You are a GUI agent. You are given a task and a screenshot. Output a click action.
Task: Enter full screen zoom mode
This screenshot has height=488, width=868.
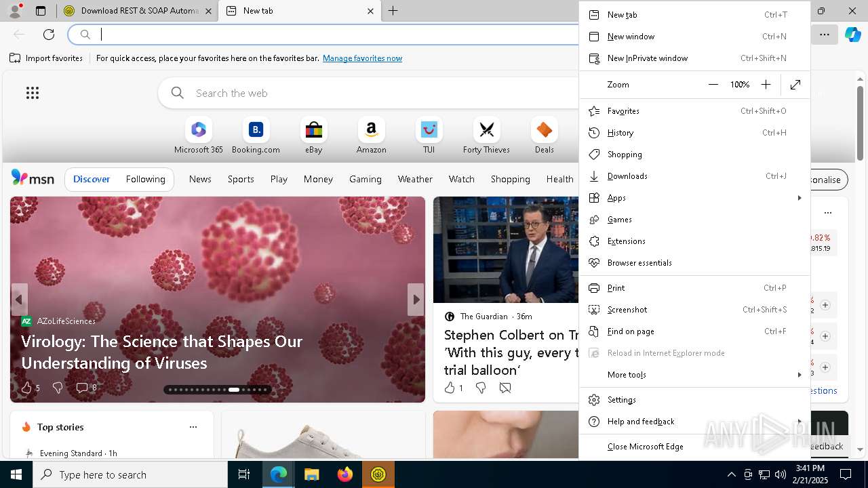point(795,85)
